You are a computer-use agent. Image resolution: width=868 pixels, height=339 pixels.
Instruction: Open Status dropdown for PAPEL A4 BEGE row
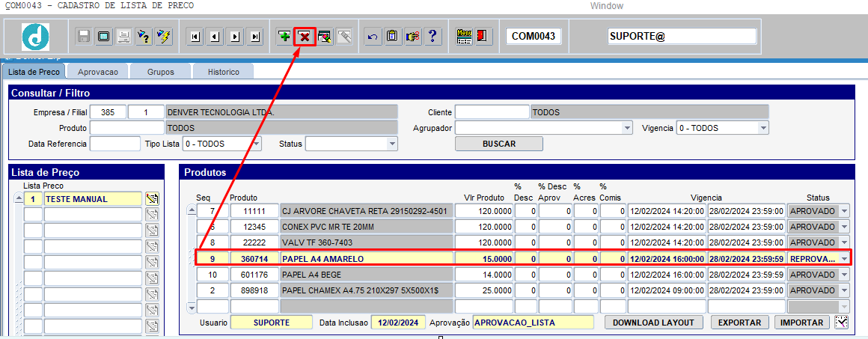[844, 275]
